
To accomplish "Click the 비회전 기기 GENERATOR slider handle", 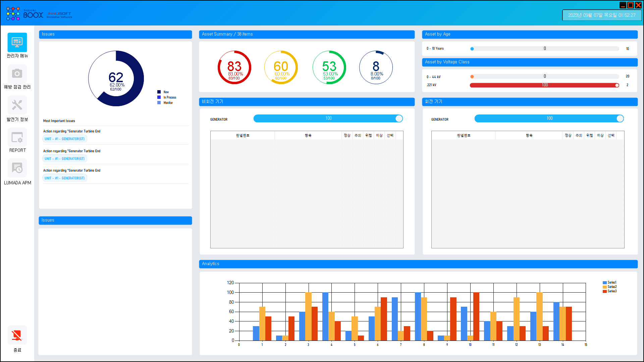I will pos(399,118).
